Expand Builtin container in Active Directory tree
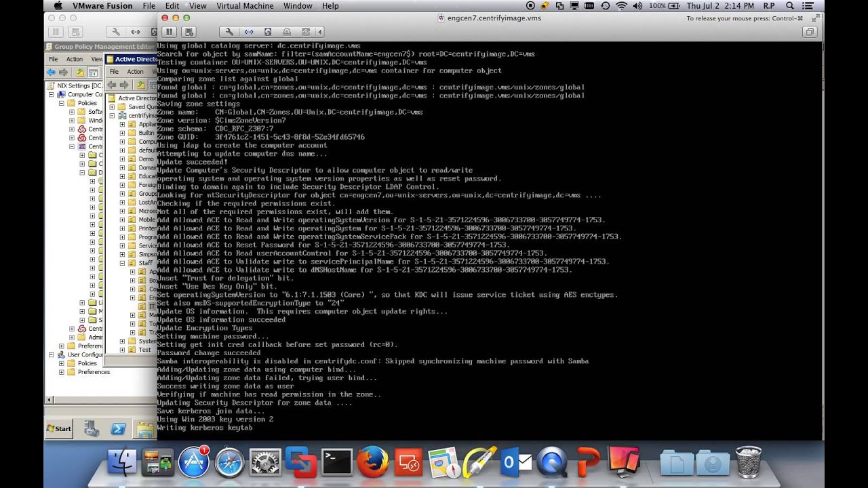This screenshot has height=488, width=868. [123, 134]
